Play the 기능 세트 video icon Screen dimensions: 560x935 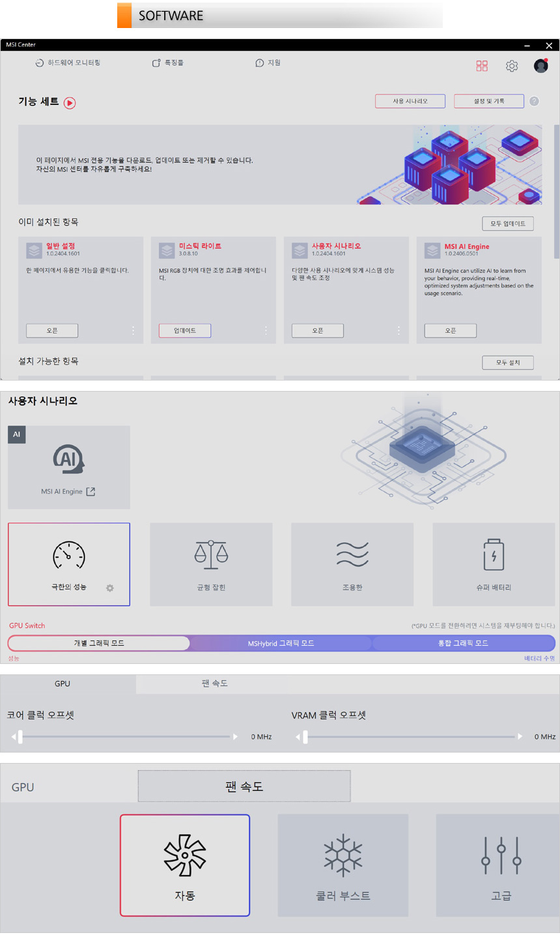point(70,102)
